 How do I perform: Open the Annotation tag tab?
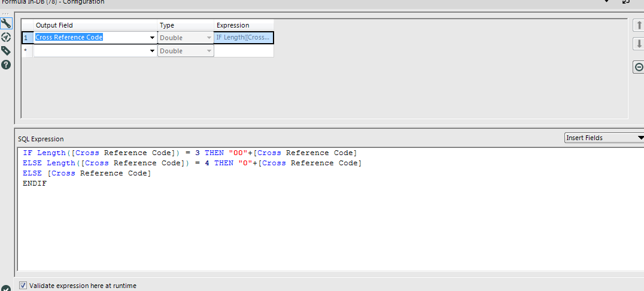[x=6, y=51]
